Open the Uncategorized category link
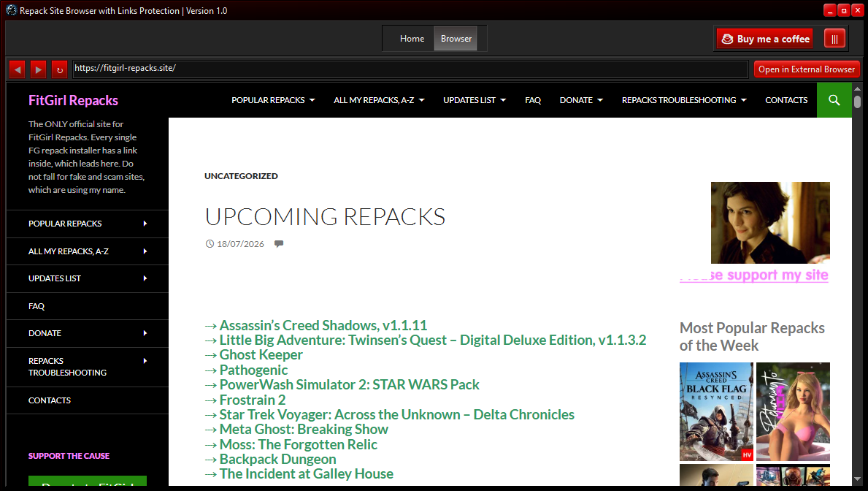 click(241, 175)
